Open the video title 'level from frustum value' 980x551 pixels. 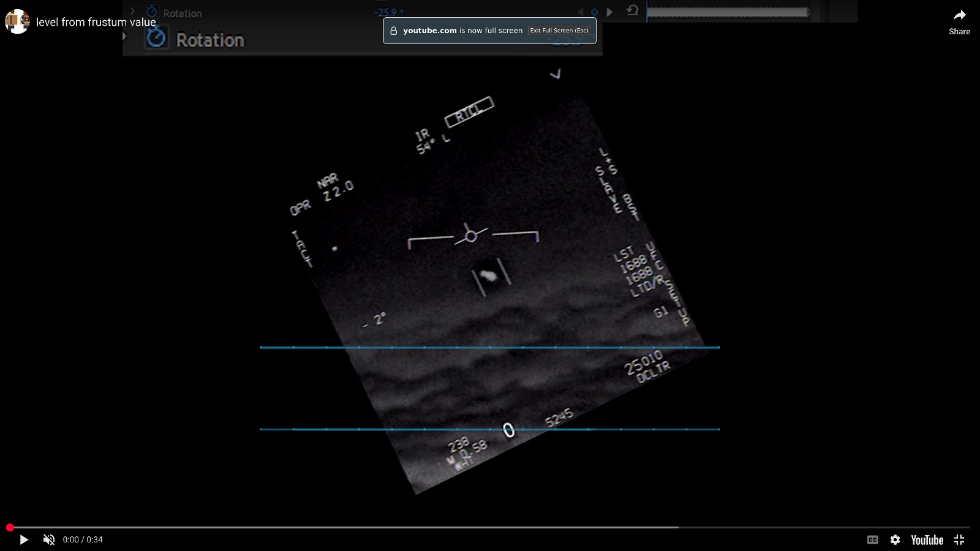pyautogui.click(x=95, y=21)
